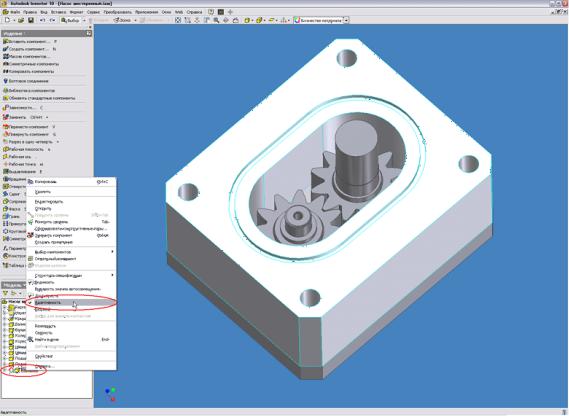Open the Окно menu
The image size is (569, 416).
tap(166, 12)
